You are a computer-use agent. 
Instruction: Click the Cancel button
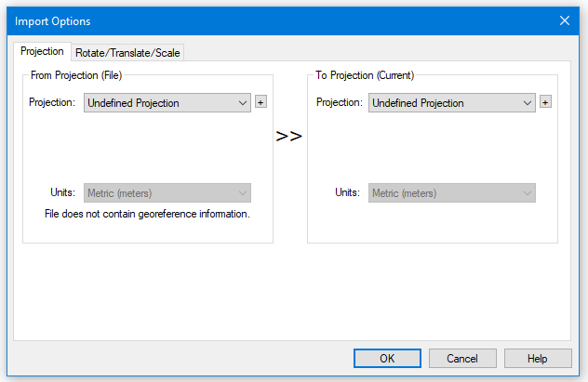[x=462, y=359]
